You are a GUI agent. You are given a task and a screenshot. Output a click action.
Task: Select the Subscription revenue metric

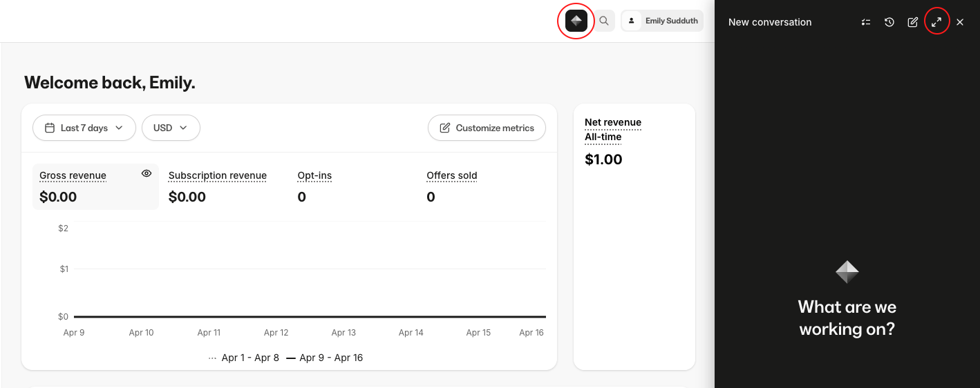coord(218,175)
